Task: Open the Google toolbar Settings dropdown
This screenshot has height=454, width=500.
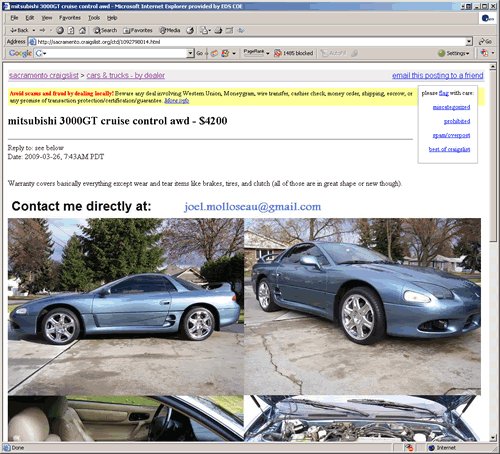Action: coord(454,53)
